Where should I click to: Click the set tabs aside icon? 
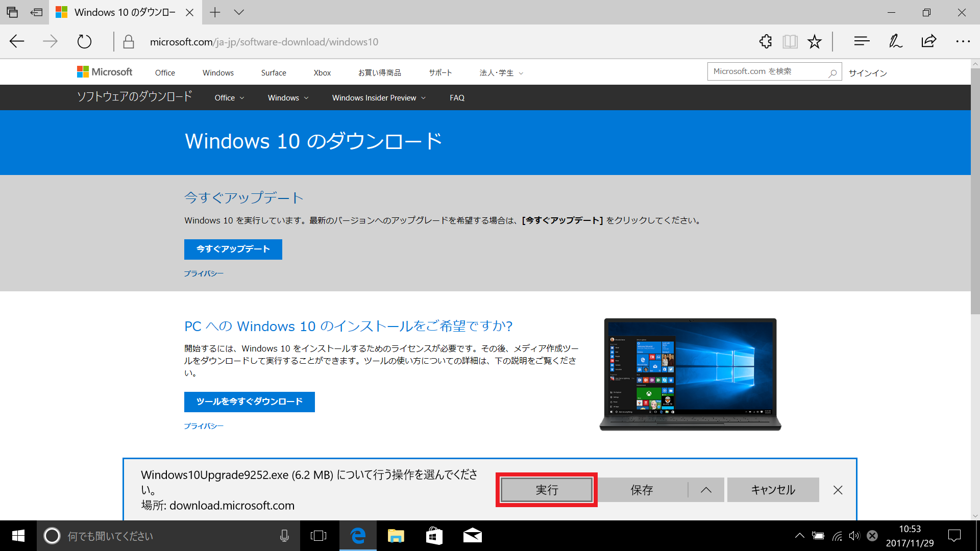pyautogui.click(x=36, y=12)
